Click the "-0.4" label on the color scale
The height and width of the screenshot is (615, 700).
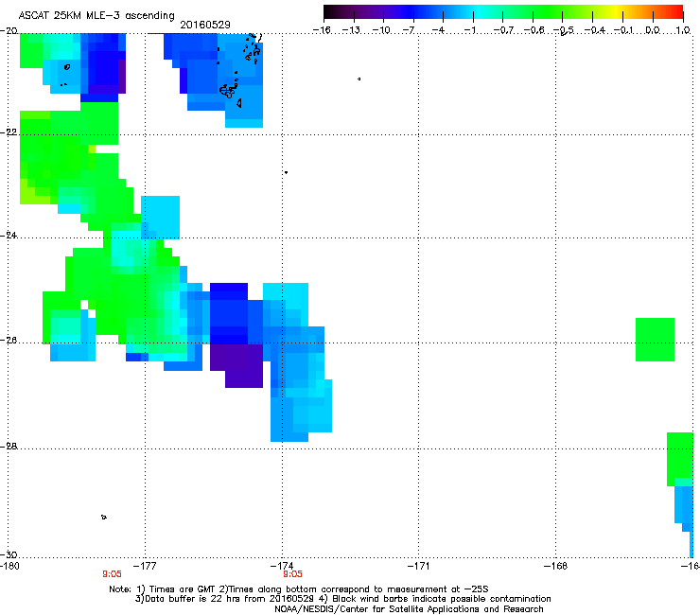click(594, 30)
